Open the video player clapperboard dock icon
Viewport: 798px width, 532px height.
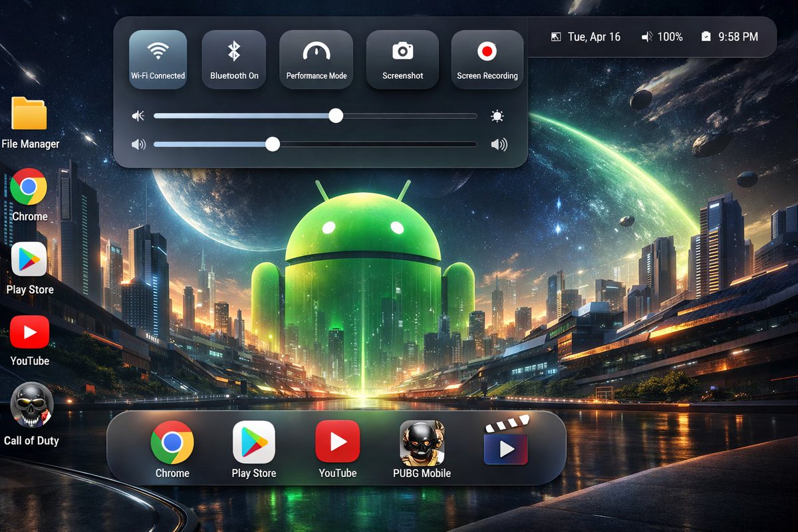pos(507,440)
